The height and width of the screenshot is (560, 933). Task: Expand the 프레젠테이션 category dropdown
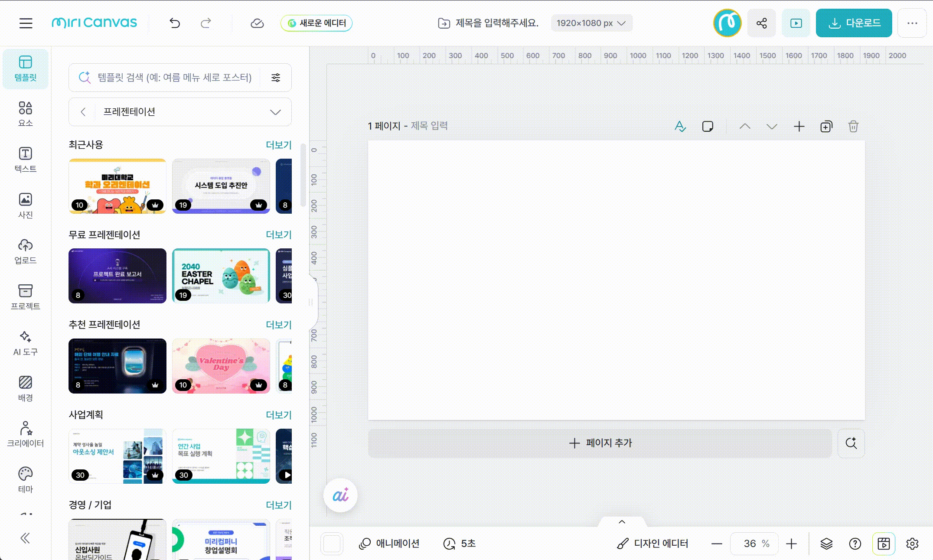pyautogui.click(x=275, y=112)
